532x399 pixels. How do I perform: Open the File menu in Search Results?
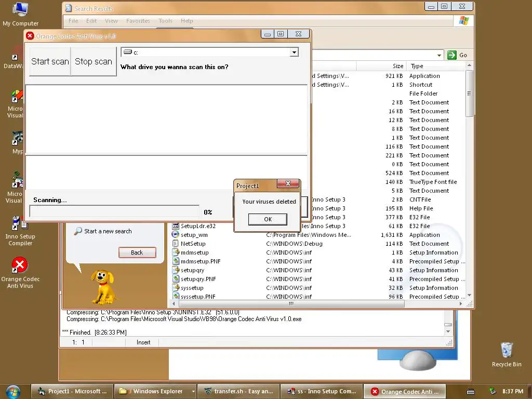pos(73,21)
